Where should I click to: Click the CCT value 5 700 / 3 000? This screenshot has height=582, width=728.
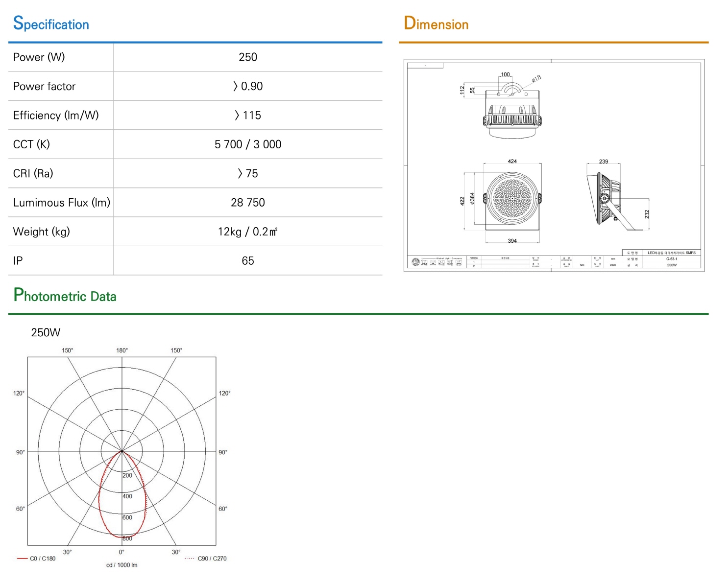point(248,144)
